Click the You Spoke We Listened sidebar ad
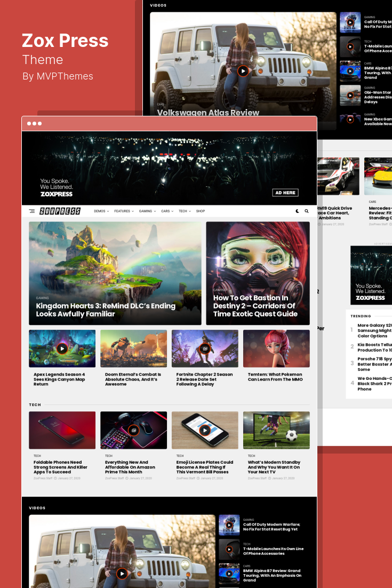Screen dimensions: 392x588 [x=371, y=275]
